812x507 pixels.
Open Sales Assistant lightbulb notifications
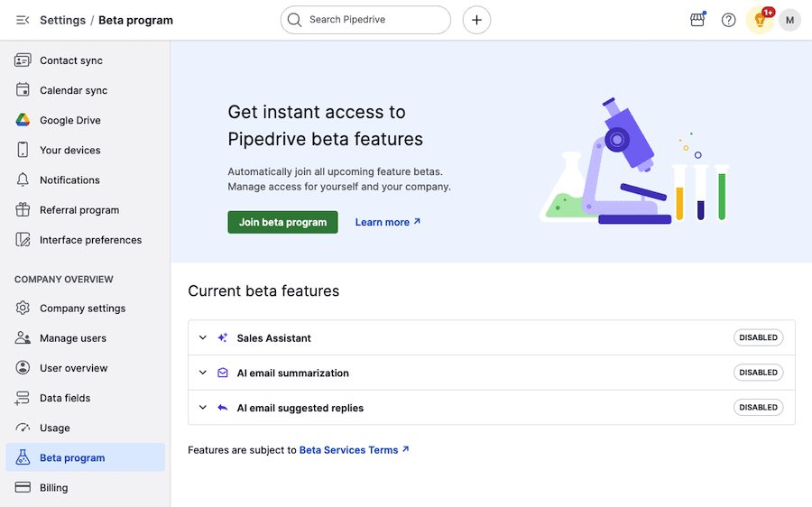coord(761,20)
